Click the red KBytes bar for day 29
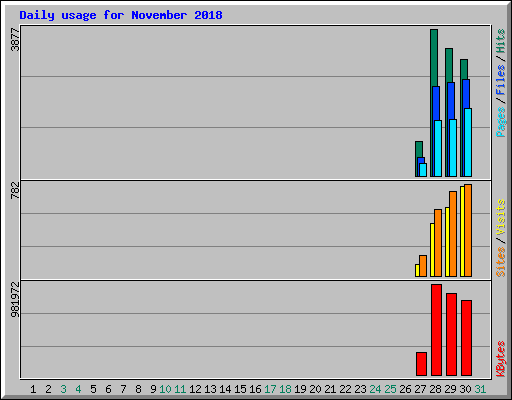Viewport: 512px width, 400px height. [x=451, y=335]
